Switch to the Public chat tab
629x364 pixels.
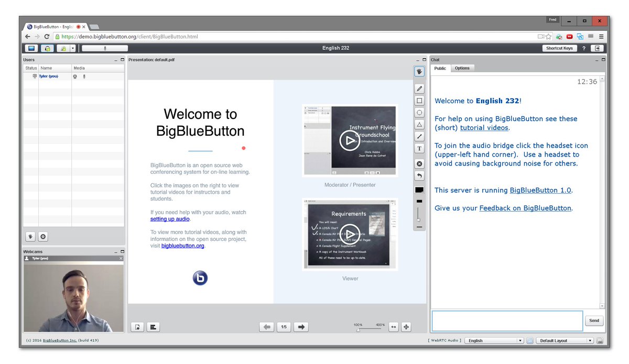tap(440, 68)
